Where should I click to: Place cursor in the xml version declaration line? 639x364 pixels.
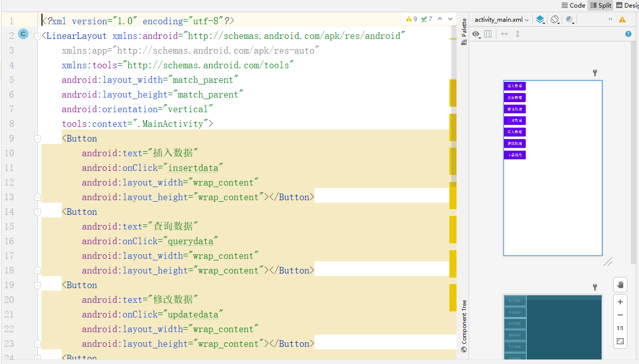tap(138, 21)
